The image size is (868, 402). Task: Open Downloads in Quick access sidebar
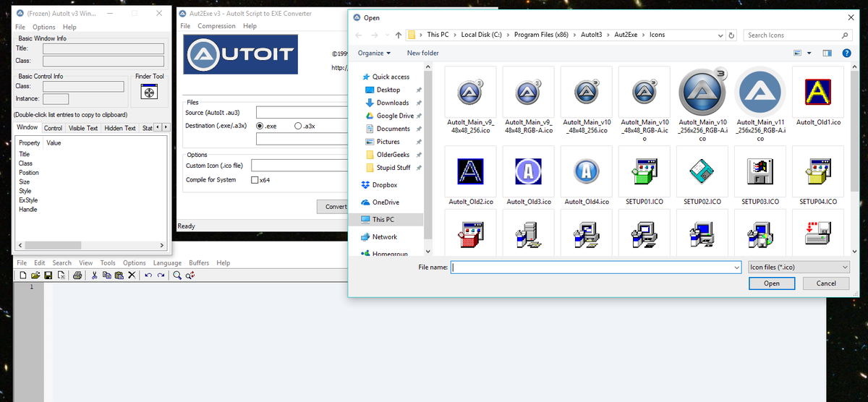(393, 103)
